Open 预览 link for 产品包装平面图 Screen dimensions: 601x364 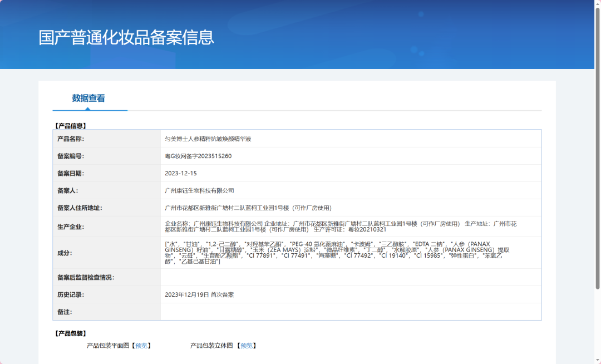(x=141, y=346)
